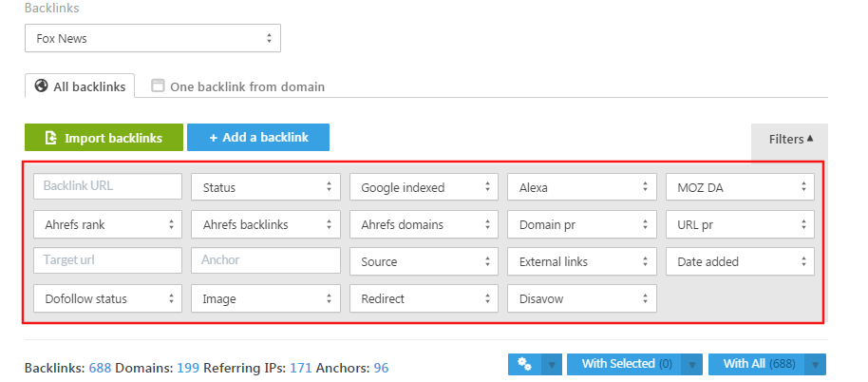Click into the Anchor filter field
Viewport: 868px width, 382px height.
265,260
